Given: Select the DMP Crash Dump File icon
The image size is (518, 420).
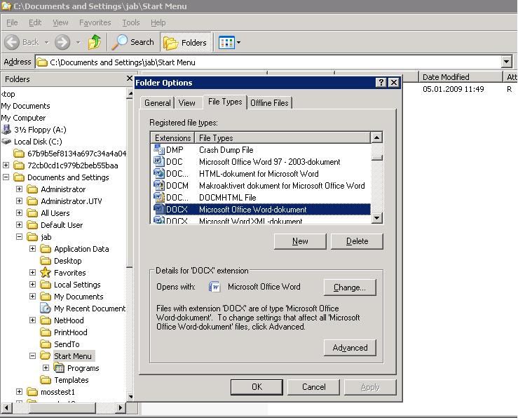Looking at the screenshot, I should 159,149.
